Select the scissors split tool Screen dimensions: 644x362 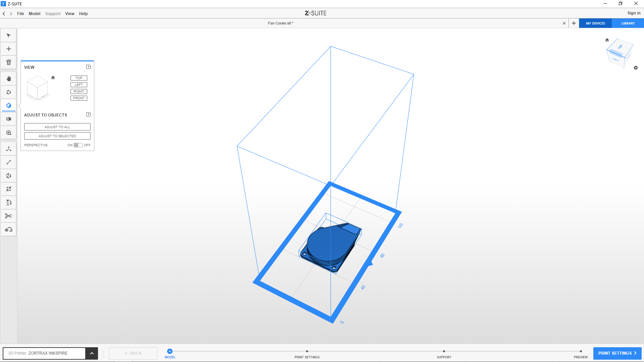click(x=9, y=216)
